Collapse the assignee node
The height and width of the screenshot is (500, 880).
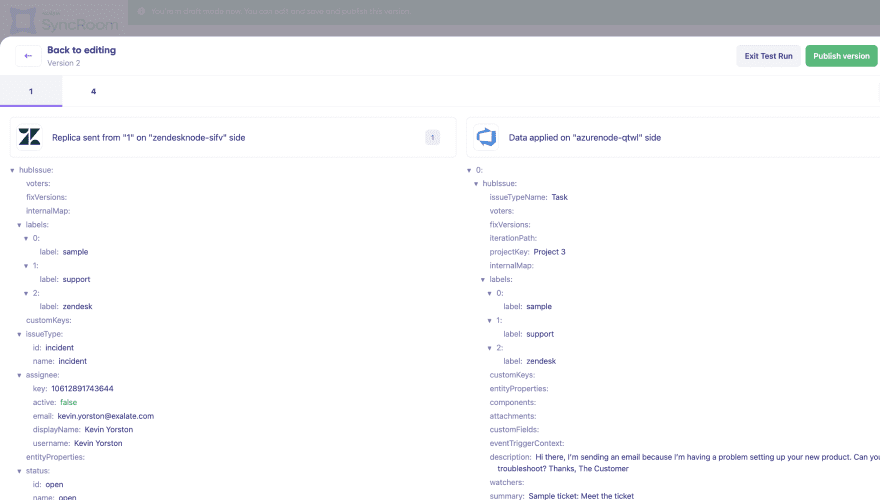pos(19,375)
